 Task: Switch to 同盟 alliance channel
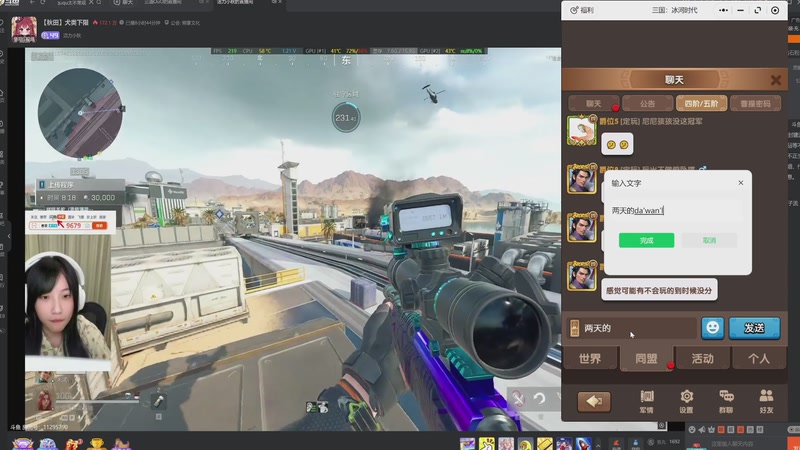click(646, 359)
